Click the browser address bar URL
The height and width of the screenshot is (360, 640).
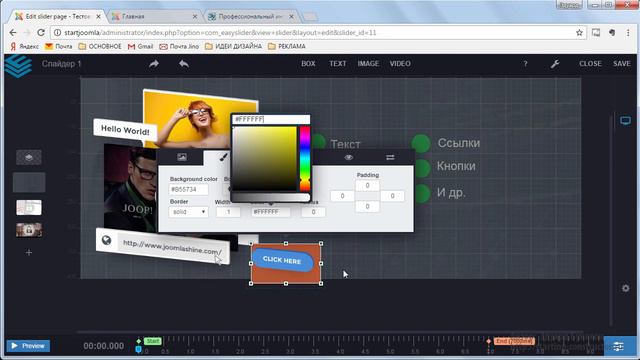point(220,33)
